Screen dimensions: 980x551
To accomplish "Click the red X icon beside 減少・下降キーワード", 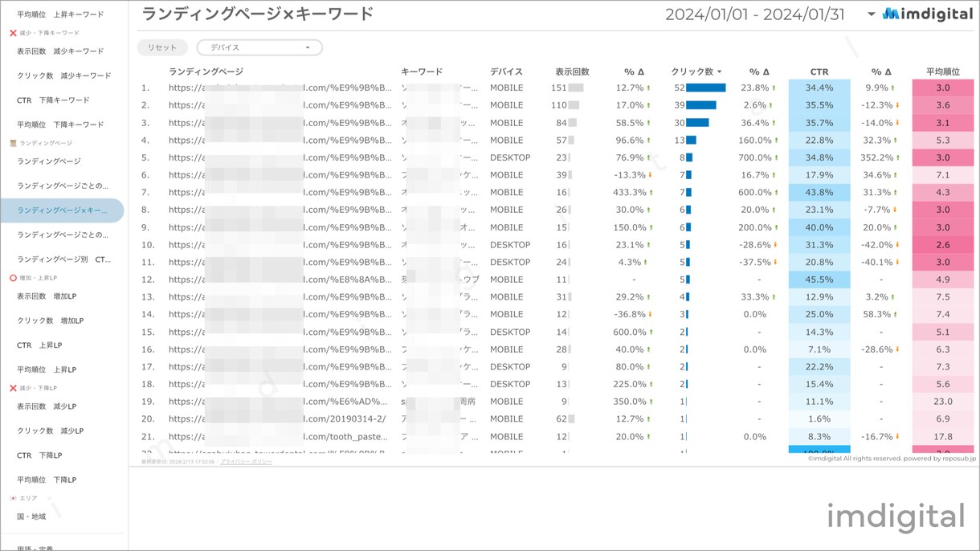I will point(13,33).
